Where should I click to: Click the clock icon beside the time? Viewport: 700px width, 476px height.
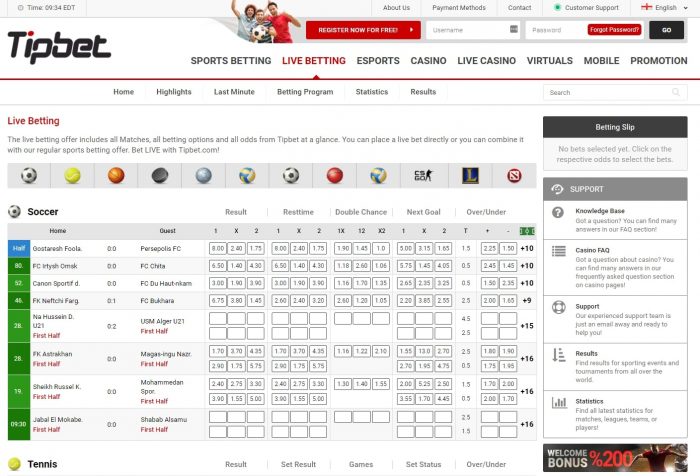pos(21,8)
